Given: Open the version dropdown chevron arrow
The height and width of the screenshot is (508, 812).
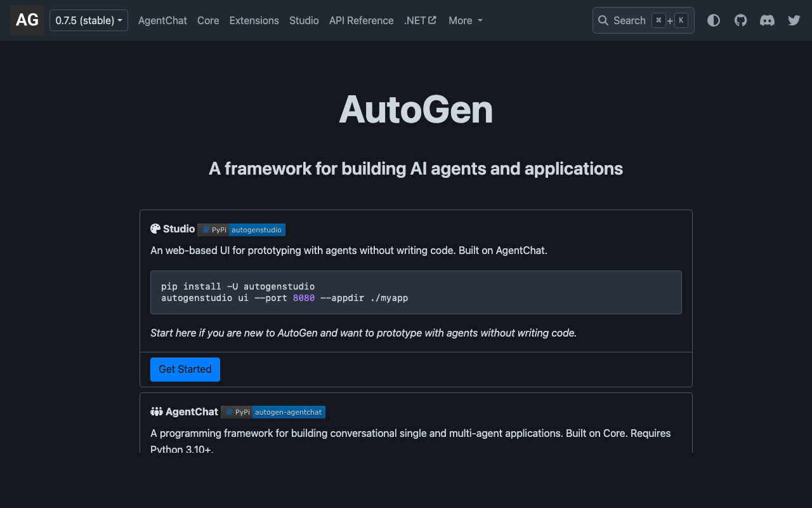Looking at the screenshot, I should (120, 20).
